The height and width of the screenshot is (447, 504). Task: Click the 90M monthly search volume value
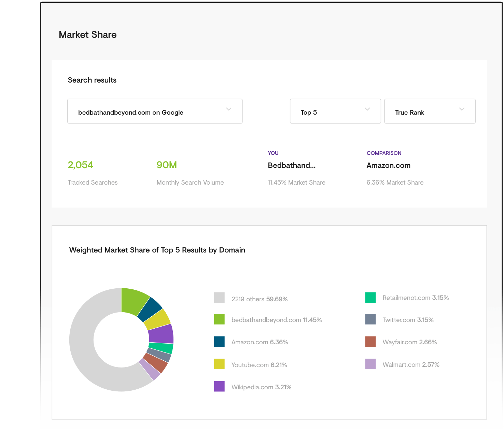tap(167, 165)
